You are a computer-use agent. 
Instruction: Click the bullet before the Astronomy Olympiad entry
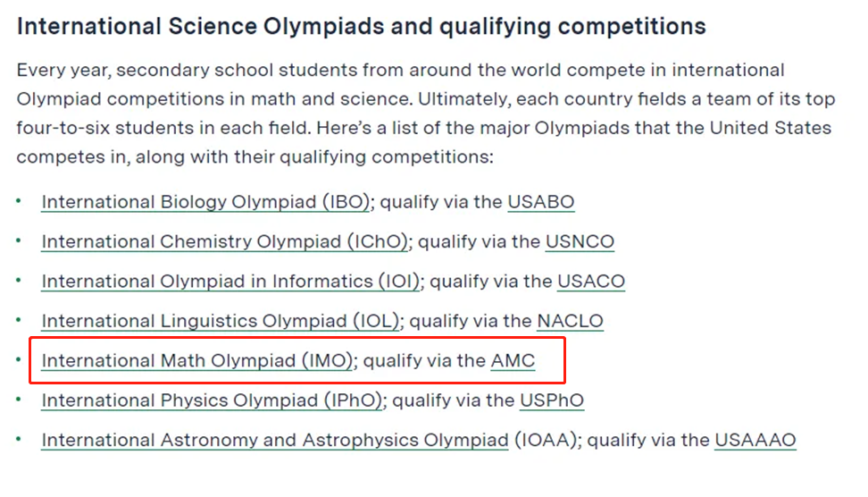pyautogui.click(x=19, y=440)
